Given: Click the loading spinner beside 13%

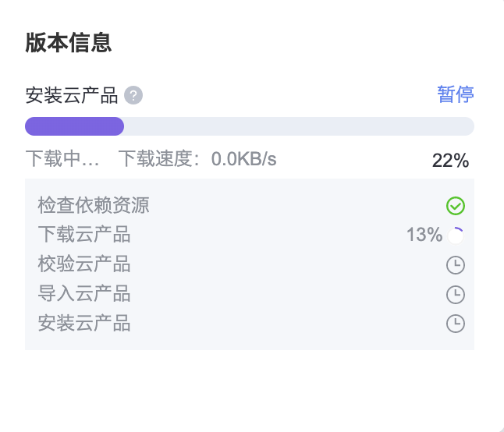Looking at the screenshot, I should (x=456, y=235).
